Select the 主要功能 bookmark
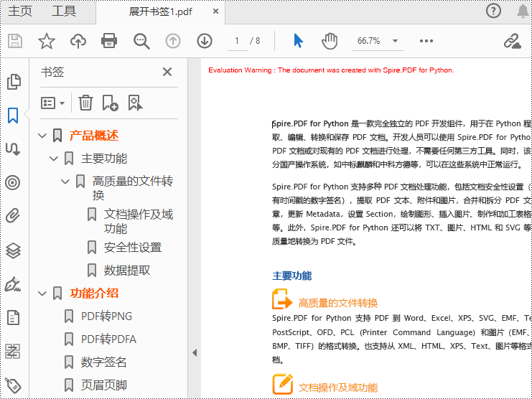The width and height of the screenshot is (532, 399). tap(104, 159)
